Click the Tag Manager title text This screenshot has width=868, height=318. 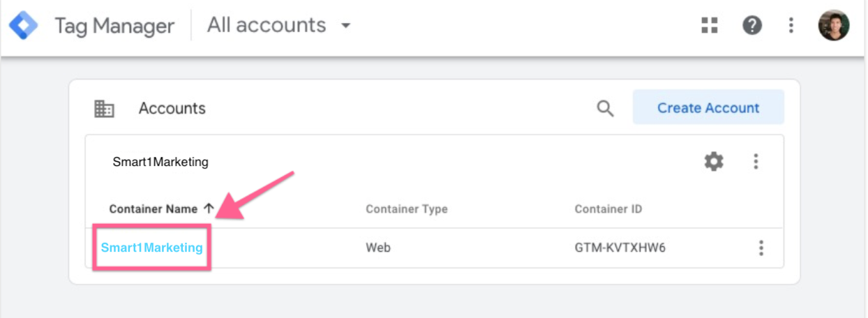pyautogui.click(x=114, y=26)
